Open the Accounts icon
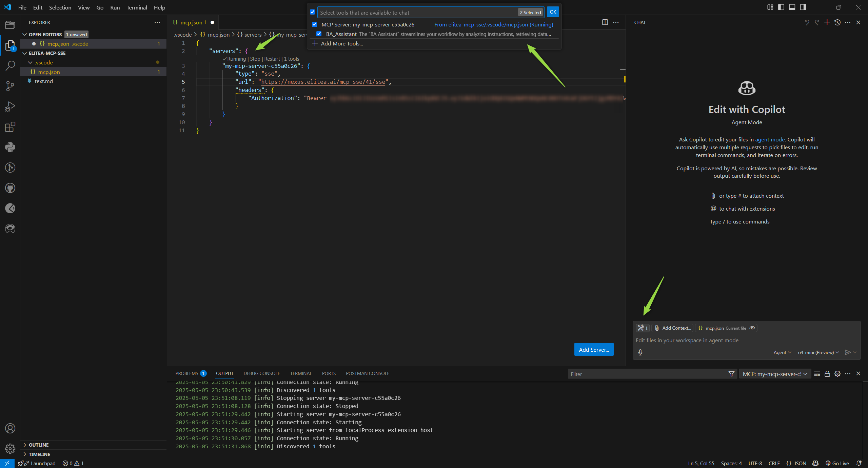The height and width of the screenshot is (468, 868). tap(10, 428)
